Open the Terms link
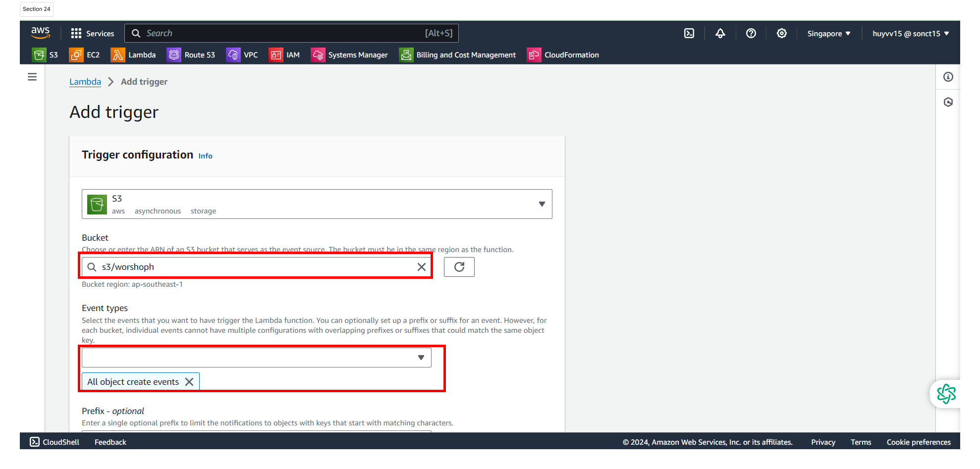 point(861,442)
